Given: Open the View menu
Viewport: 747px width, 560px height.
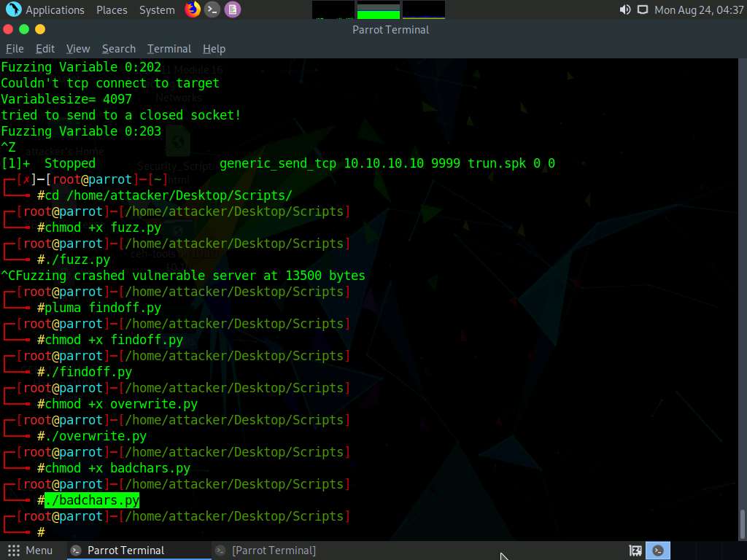Looking at the screenshot, I should click(x=78, y=49).
